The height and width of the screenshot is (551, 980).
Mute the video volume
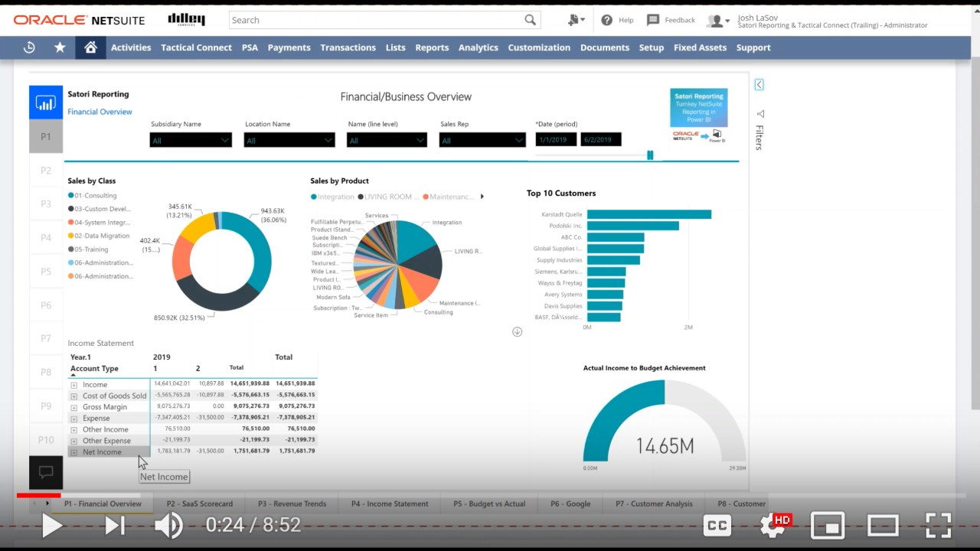coord(168,525)
